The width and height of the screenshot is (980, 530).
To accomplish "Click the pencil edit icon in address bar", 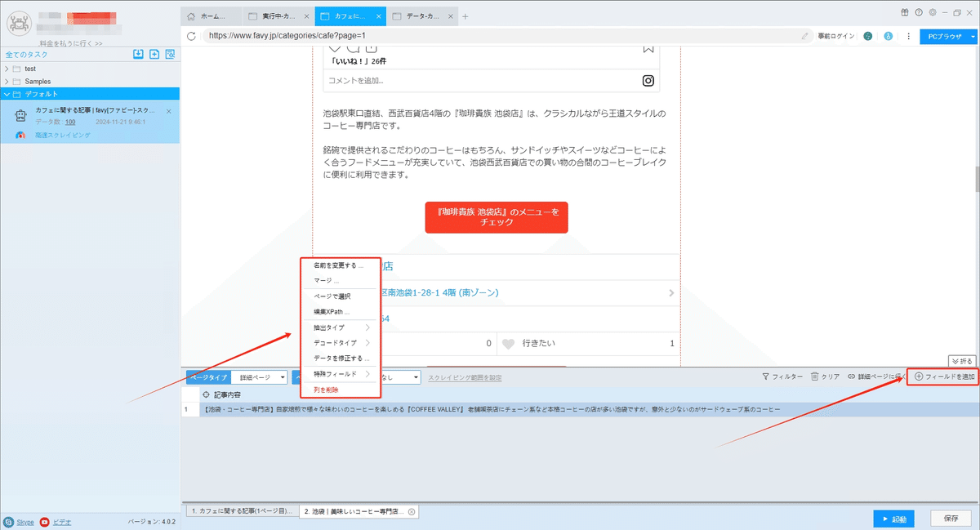I will coord(805,36).
